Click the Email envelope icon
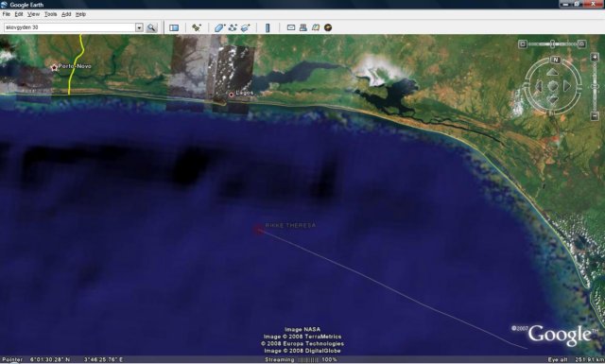The width and height of the screenshot is (605, 364). [x=291, y=27]
